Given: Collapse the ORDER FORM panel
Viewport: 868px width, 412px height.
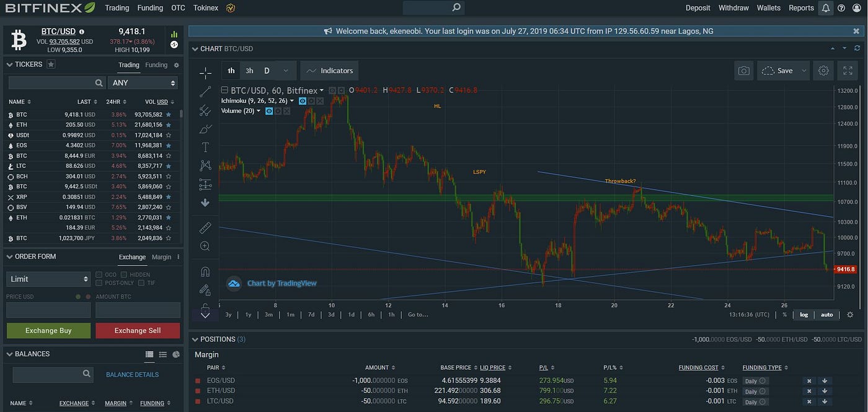Looking at the screenshot, I should (9, 256).
